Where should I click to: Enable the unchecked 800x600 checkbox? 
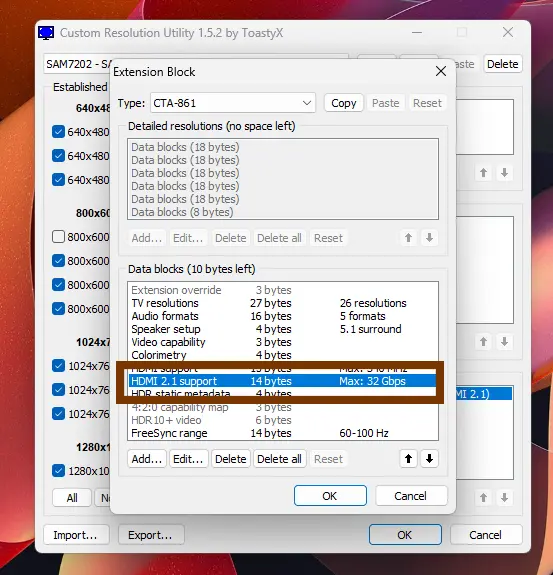tap(58, 237)
